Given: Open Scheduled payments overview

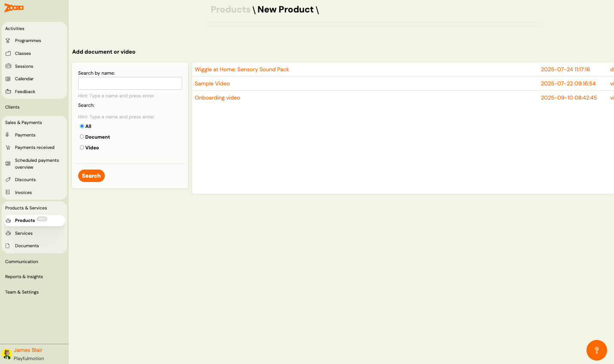Looking at the screenshot, I should pyautogui.click(x=37, y=164).
